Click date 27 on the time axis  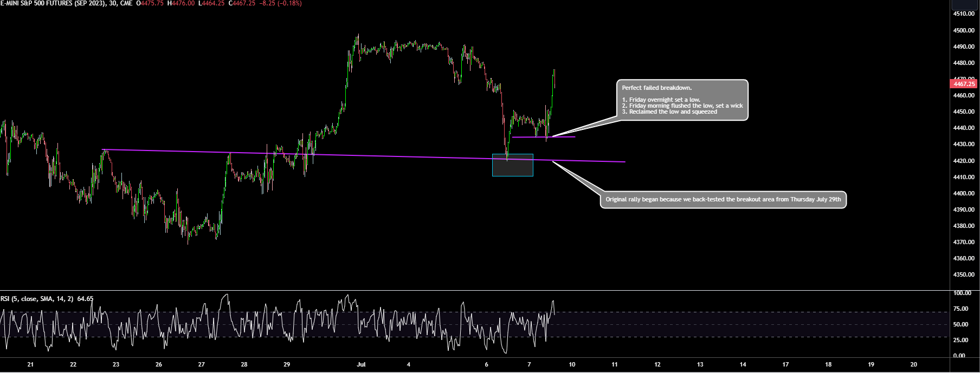pos(201,364)
